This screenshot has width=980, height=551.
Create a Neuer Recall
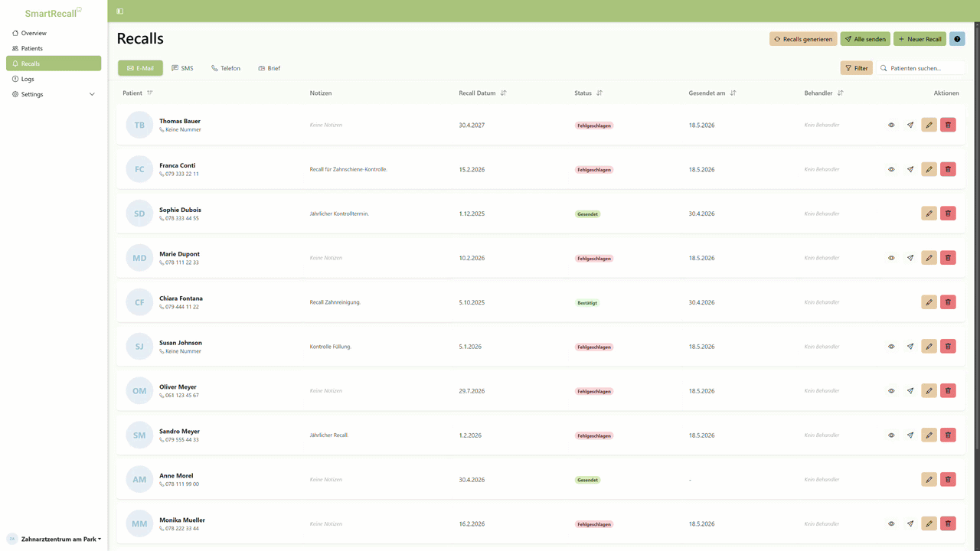(920, 39)
